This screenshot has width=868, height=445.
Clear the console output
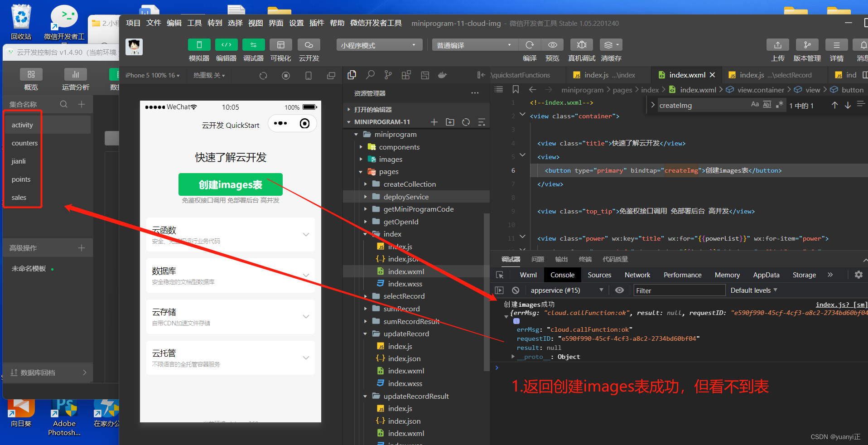pyautogui.click(x=516, y=290)
